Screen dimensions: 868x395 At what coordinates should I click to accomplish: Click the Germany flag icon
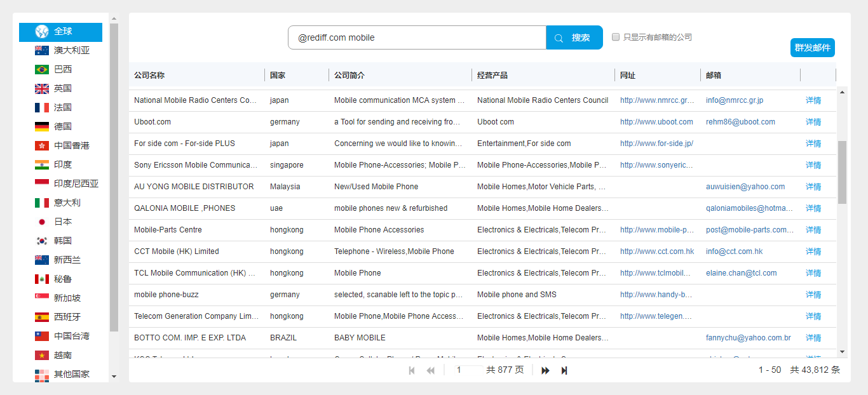42,126
